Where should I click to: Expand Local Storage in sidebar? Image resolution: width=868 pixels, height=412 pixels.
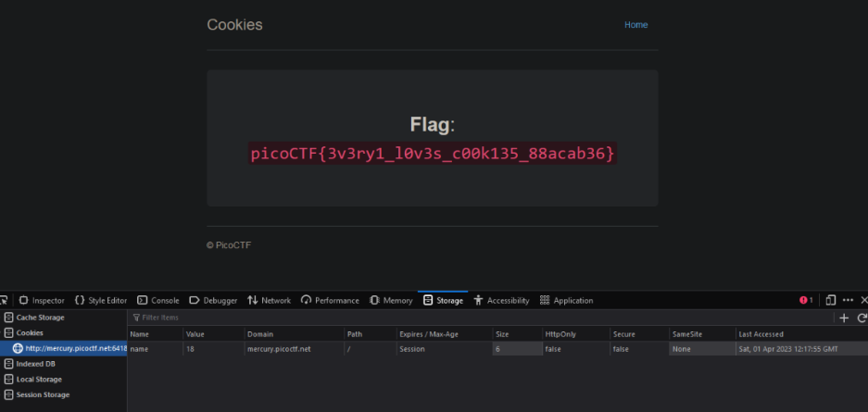39,379
